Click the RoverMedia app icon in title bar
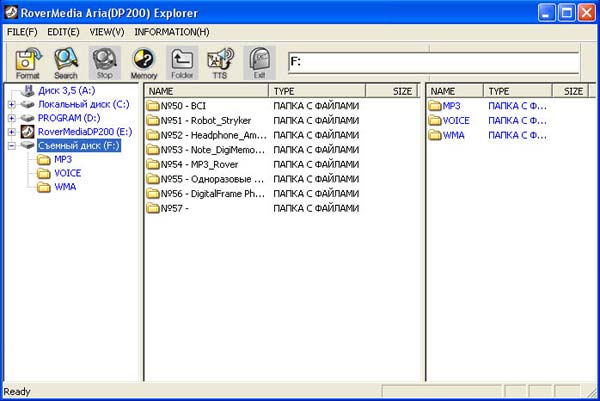This screenshot has width=600, height=401. [x=11, y=12]
